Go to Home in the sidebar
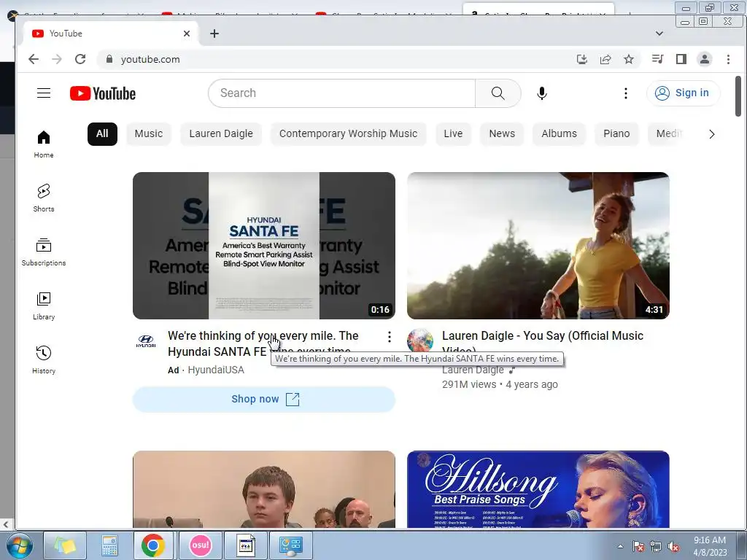The width and height of the screenshot is (747, 560). pos(44,144)
